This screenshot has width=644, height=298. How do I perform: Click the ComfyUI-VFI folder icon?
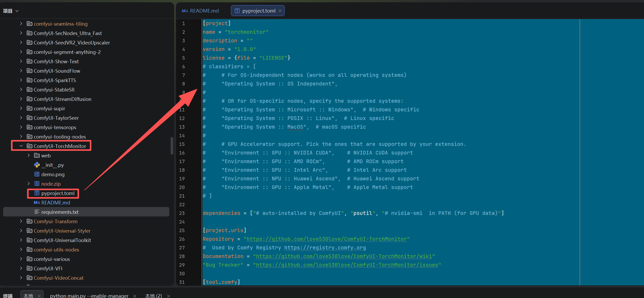click(30, 268)
